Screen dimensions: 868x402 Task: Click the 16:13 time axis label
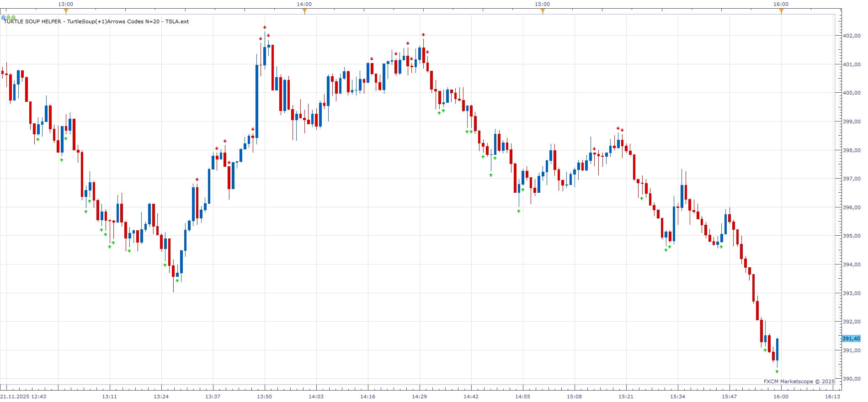click(832, 397)
